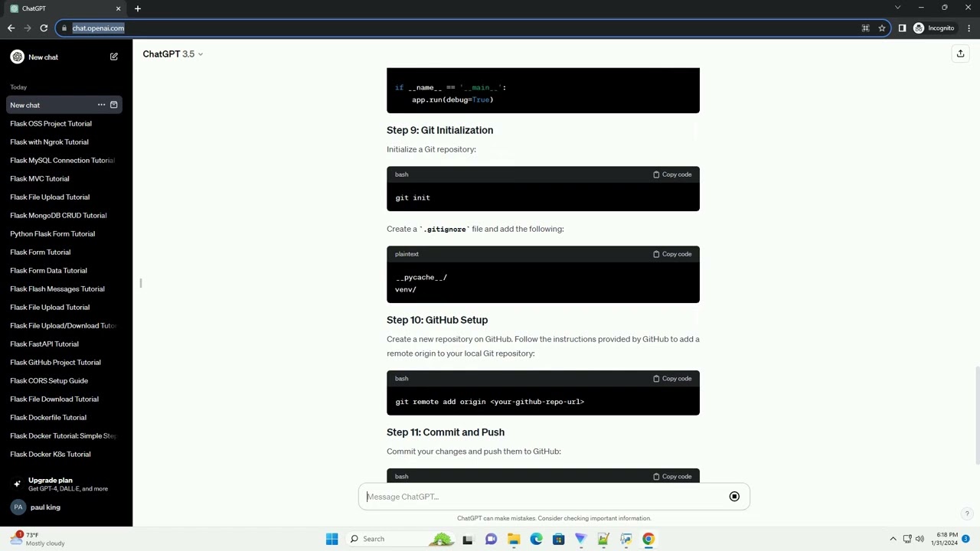Open Flask MVC Tutorial chat

pos(40,178)
